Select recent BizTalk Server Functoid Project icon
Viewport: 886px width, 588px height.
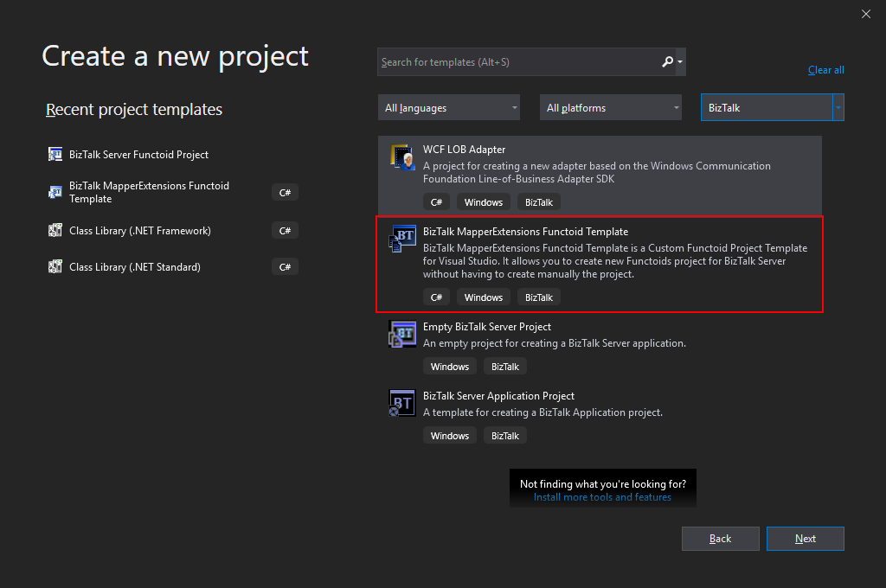click(55, 155)
